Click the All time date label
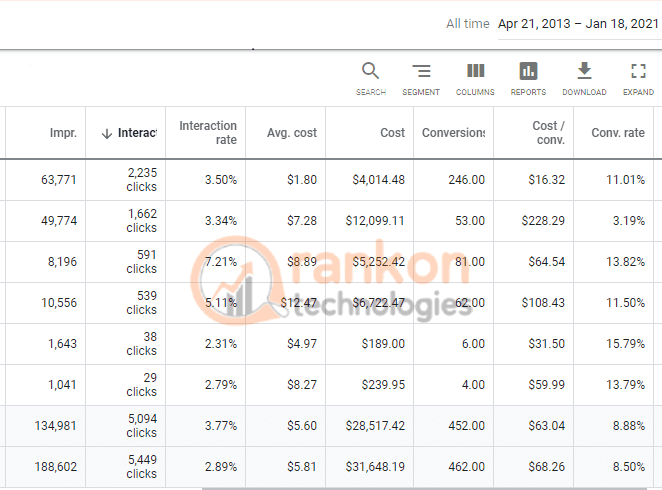The image size is (662, 490). click(467, 24)
